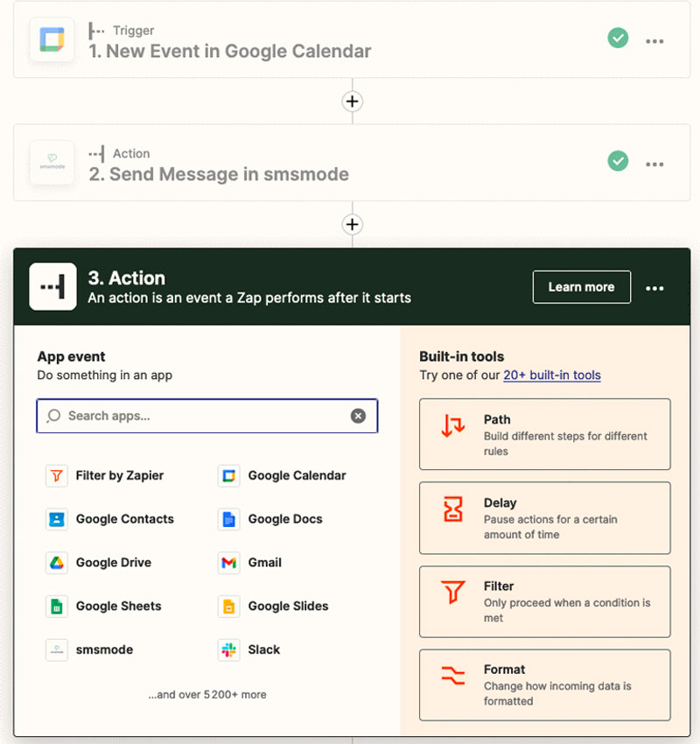
Task: Click the magnifier icon in search box
Action: tap(54, 416)
